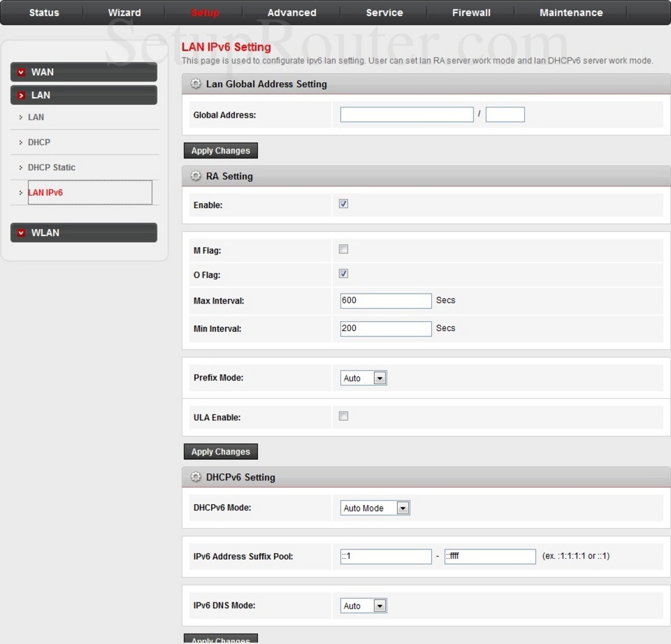
Task: Click the Max Interval value field
Action: coord(386,301)
